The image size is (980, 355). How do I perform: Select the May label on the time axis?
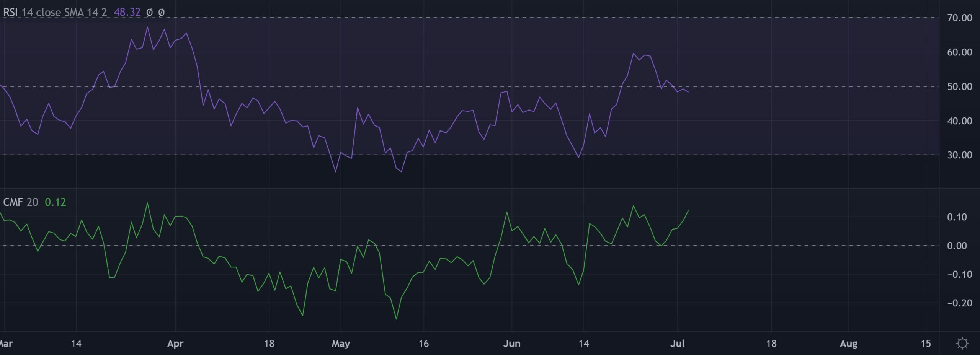coord(341,344)
